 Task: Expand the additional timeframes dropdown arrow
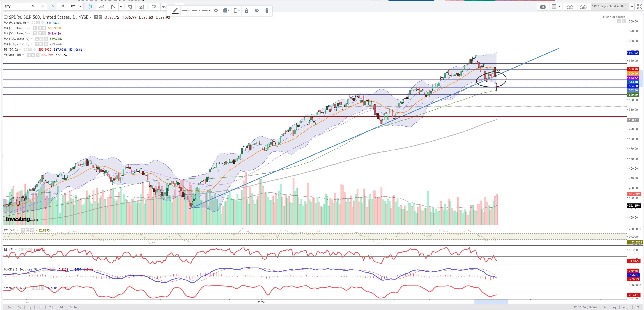80,7
